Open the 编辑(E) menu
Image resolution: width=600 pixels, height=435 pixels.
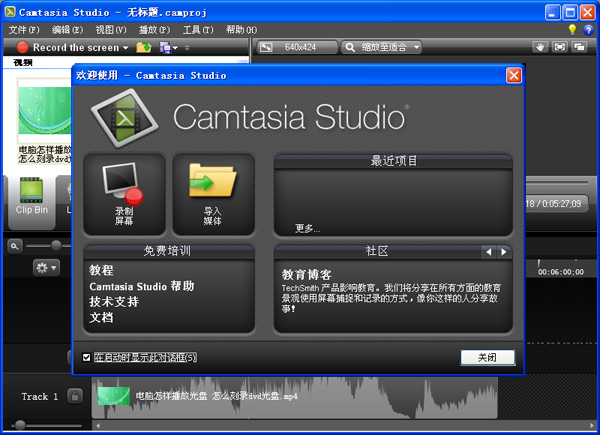point(67,29)
